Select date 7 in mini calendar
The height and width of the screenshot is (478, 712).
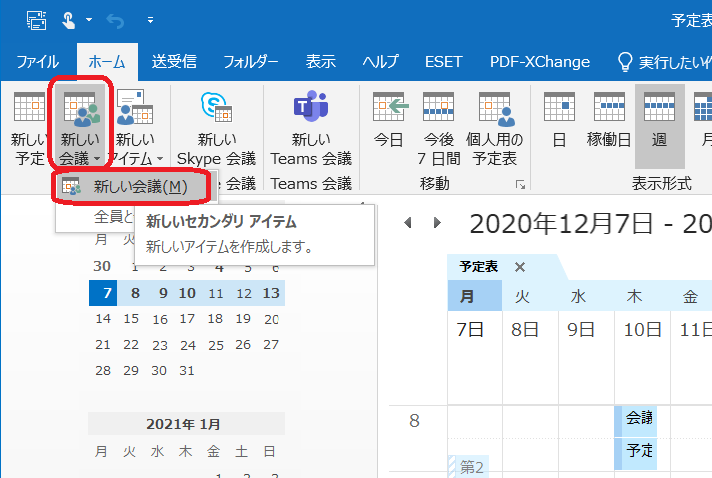[103, 293]
